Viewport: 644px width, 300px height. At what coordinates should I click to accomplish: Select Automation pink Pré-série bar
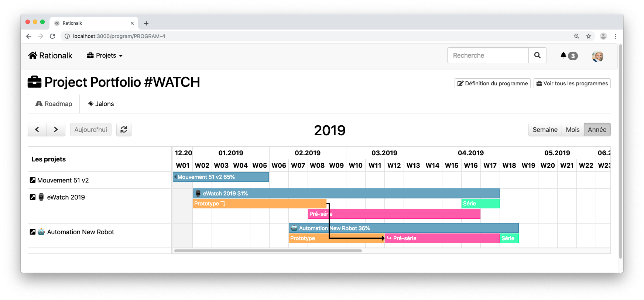point(442,238)
